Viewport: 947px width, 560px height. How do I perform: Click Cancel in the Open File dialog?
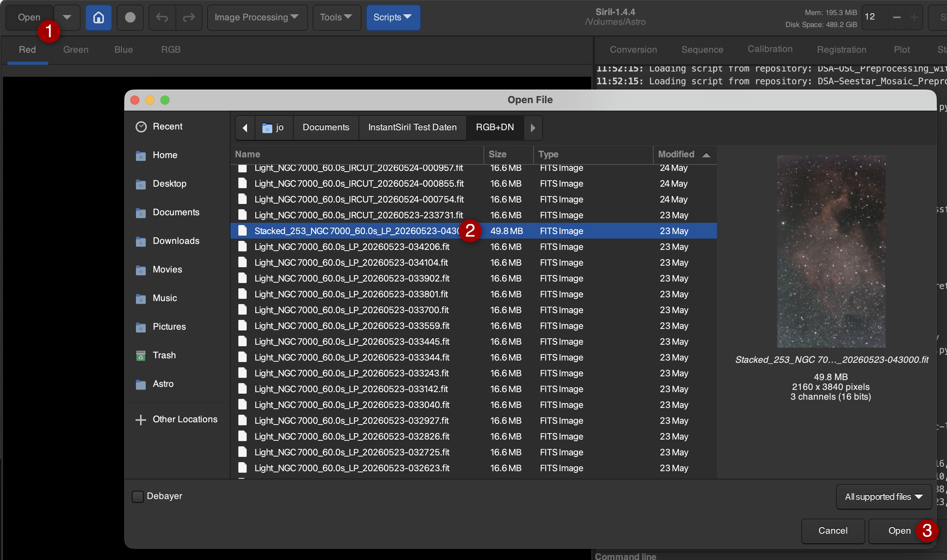pos(833,531)
